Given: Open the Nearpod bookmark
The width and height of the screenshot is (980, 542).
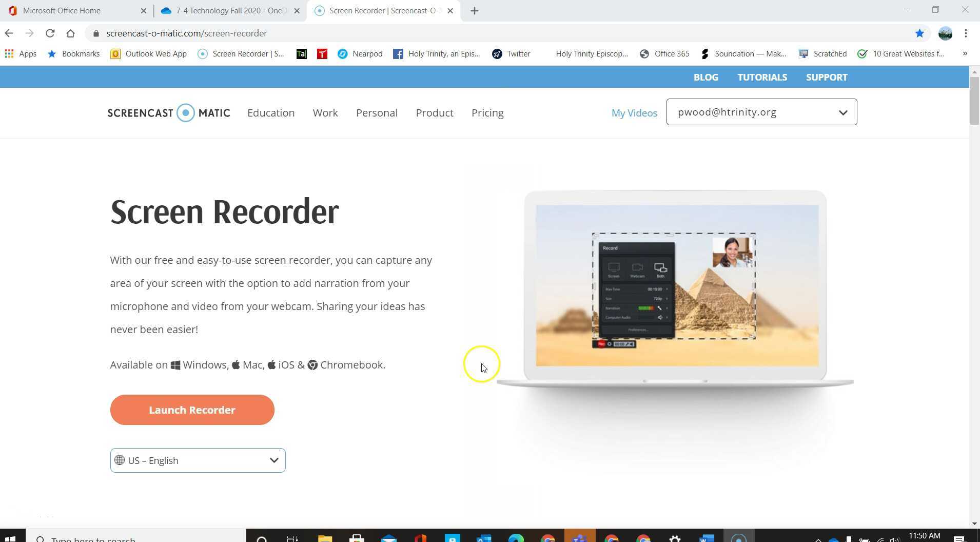Looking at the screenshot, I should pos(360,53).
